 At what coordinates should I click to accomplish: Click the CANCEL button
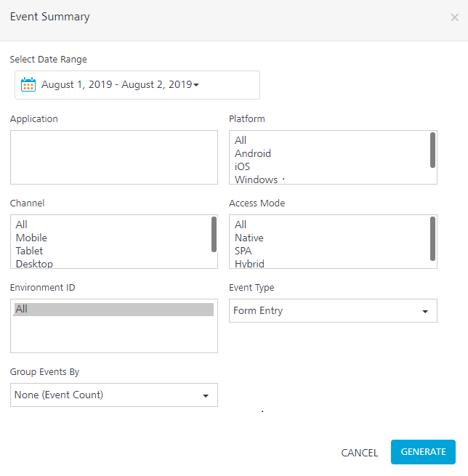(x=359, y=453)
